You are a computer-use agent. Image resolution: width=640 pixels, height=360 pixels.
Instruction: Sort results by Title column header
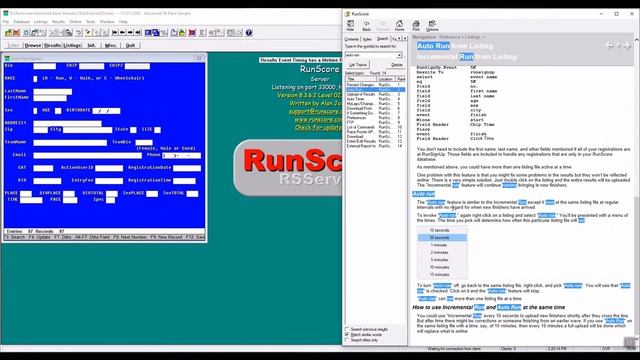(x=361, y=79)
